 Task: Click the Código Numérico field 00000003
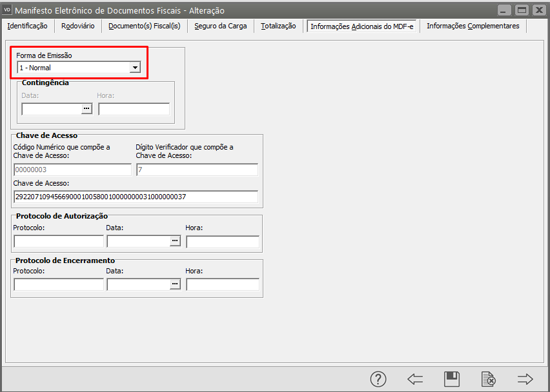click(72, 170)
